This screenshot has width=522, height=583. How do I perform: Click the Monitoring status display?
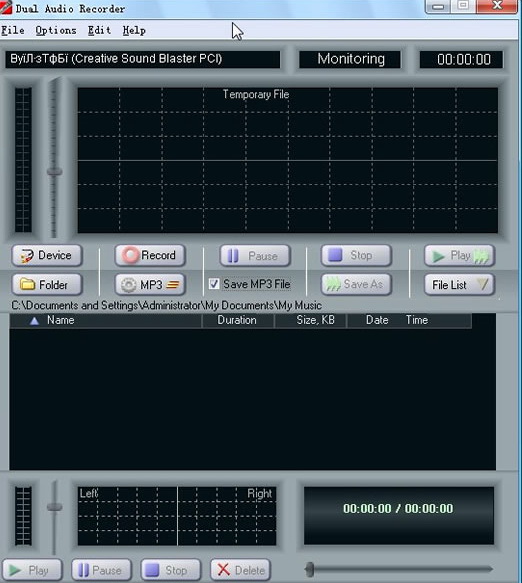click(x=350, y=59)
